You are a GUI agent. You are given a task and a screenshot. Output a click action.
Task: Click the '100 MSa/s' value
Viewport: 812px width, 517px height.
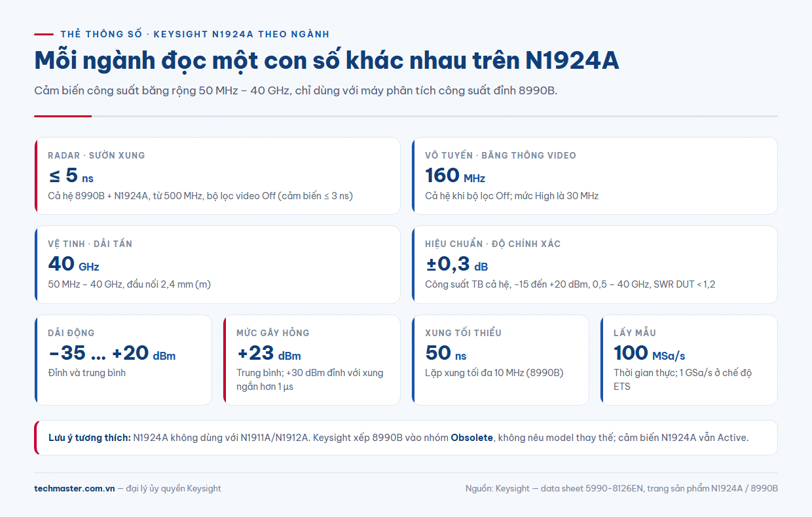(x=650, y=353)
